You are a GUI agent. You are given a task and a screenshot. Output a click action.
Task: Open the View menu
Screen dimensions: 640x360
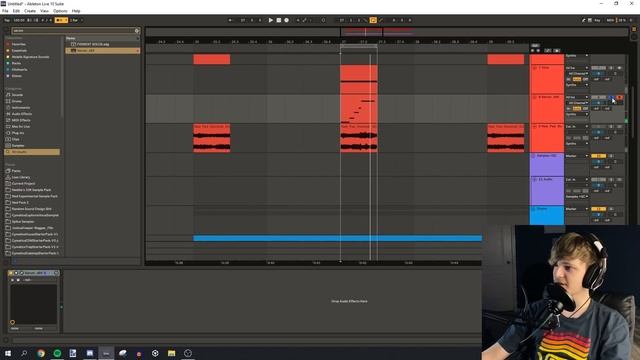tap(44, 11)
